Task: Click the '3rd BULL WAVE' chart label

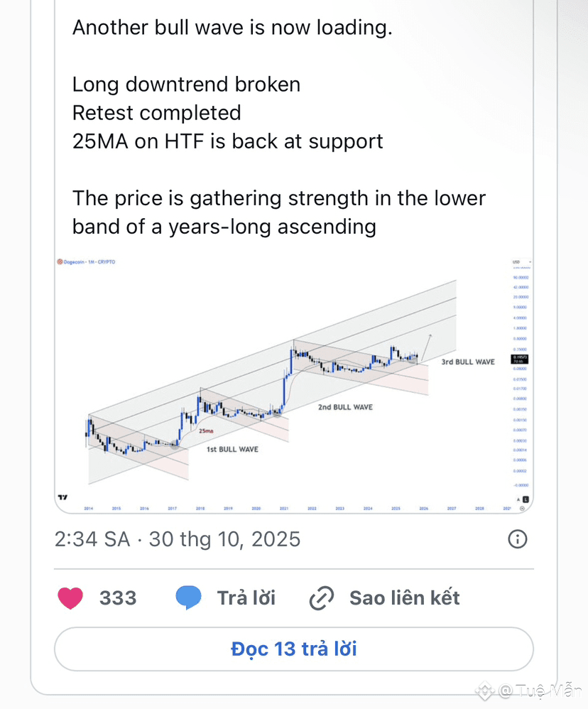Action: tap(468, 362)
